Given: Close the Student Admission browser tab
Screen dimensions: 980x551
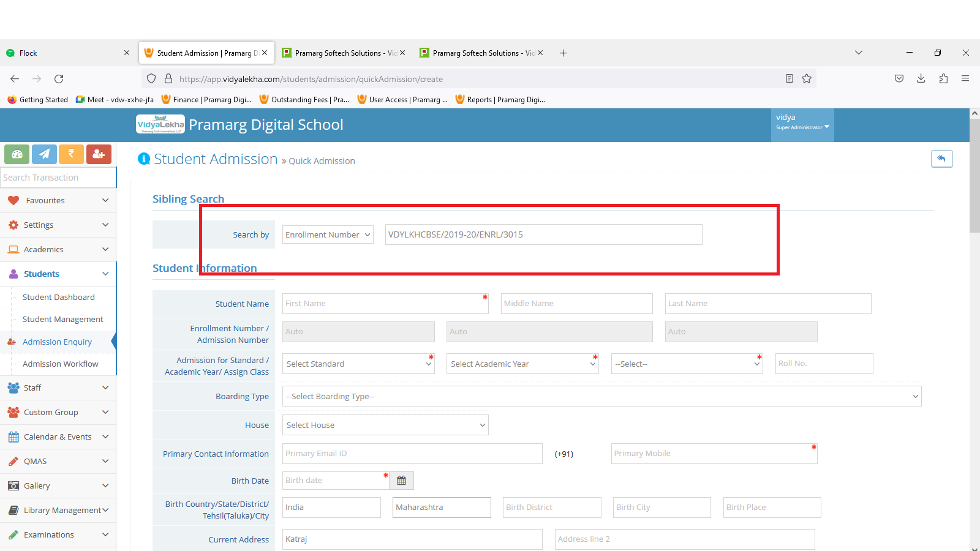Looking at the screenshot, I should (x=265, y=53).
